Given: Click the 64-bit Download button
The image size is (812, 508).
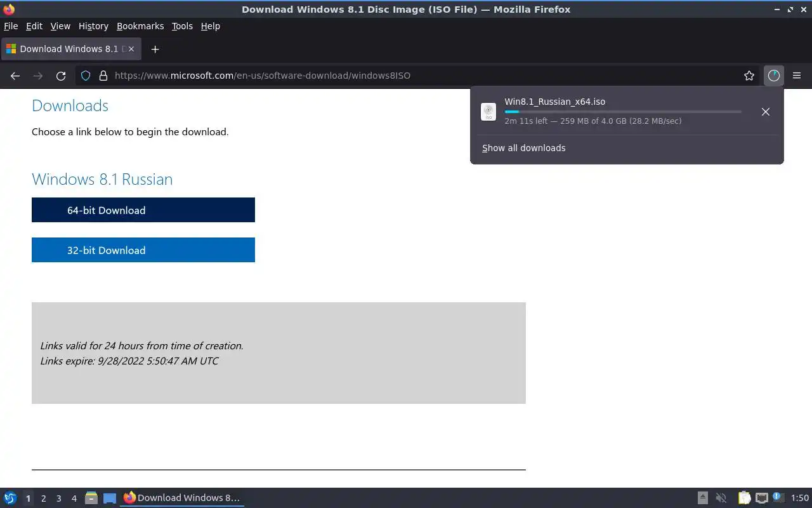Looking at the screenshot, I should [x=143, y=210].
